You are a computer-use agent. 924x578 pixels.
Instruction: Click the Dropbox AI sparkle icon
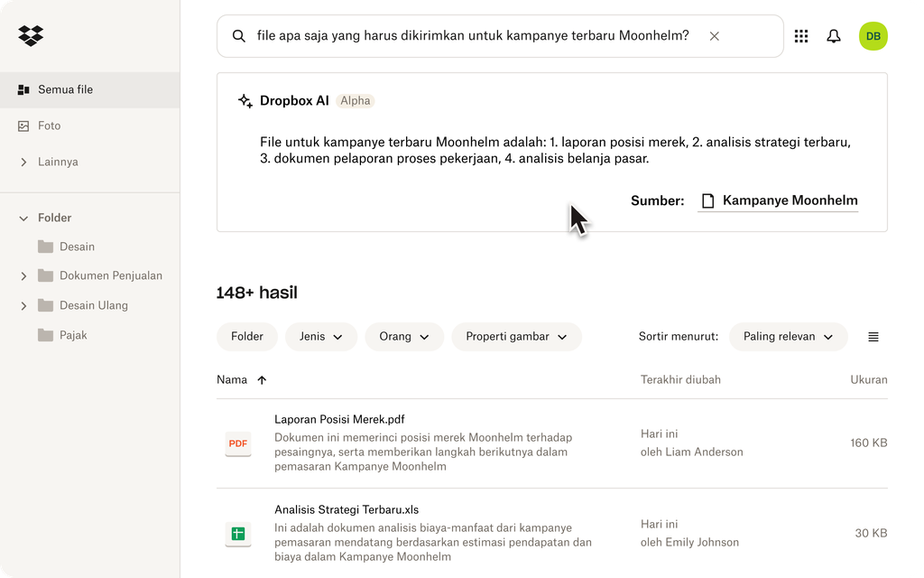pyautogui.click(x=245, y=101)
